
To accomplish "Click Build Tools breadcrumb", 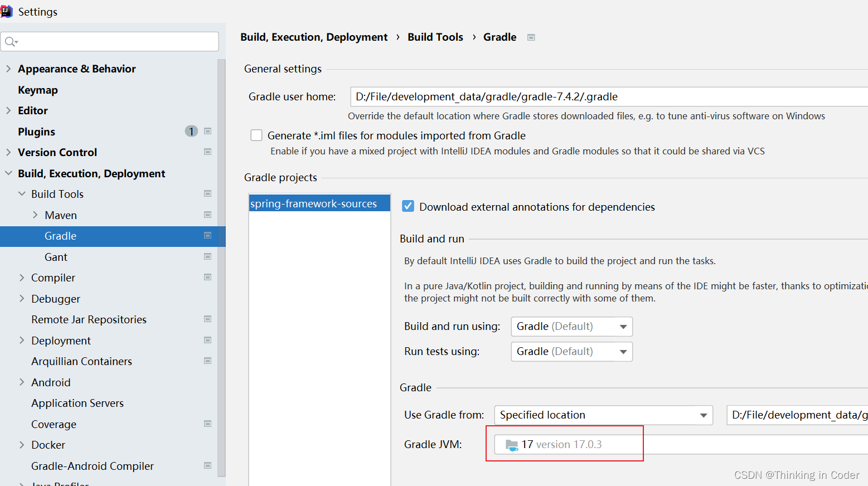I will (435, 37).
